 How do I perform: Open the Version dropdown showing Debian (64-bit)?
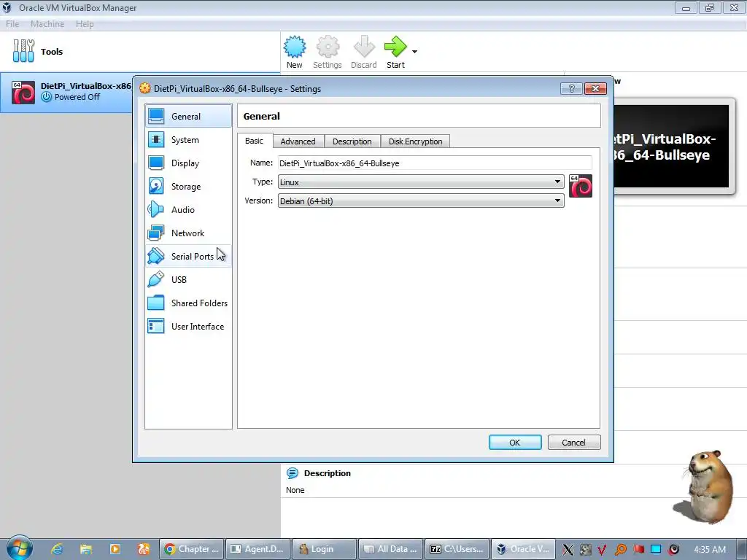click(x=421, y=201)
